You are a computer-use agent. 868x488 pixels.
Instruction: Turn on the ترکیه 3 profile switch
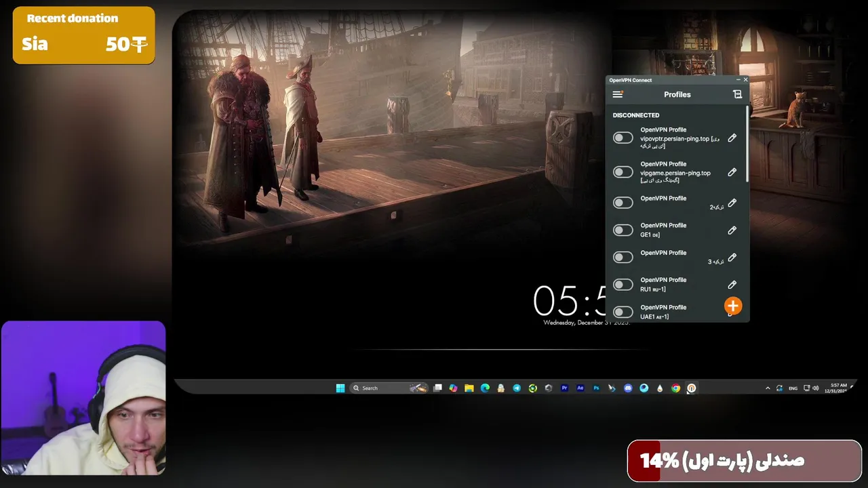coord(623,258)
